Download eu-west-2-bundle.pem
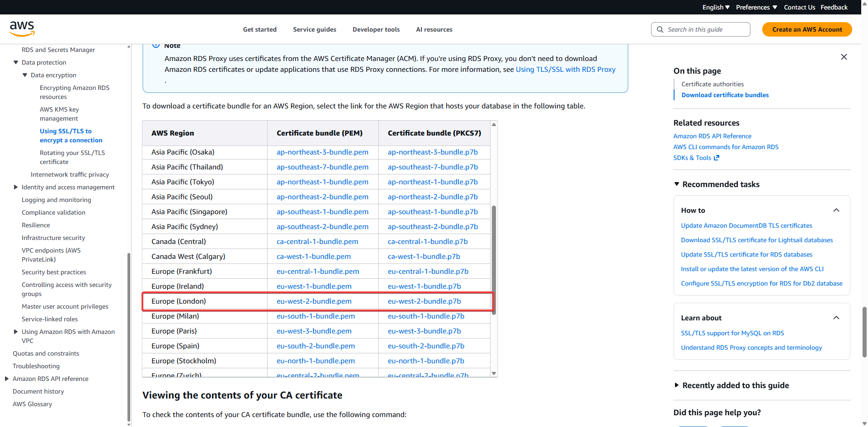This screenshot has width=868, height=427. coord(314,301)
